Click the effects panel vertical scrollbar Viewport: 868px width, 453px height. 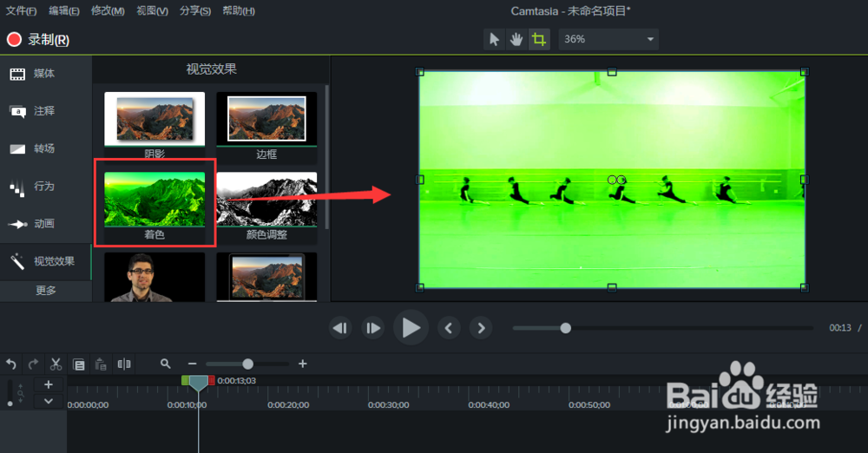(x=326, y=157)
